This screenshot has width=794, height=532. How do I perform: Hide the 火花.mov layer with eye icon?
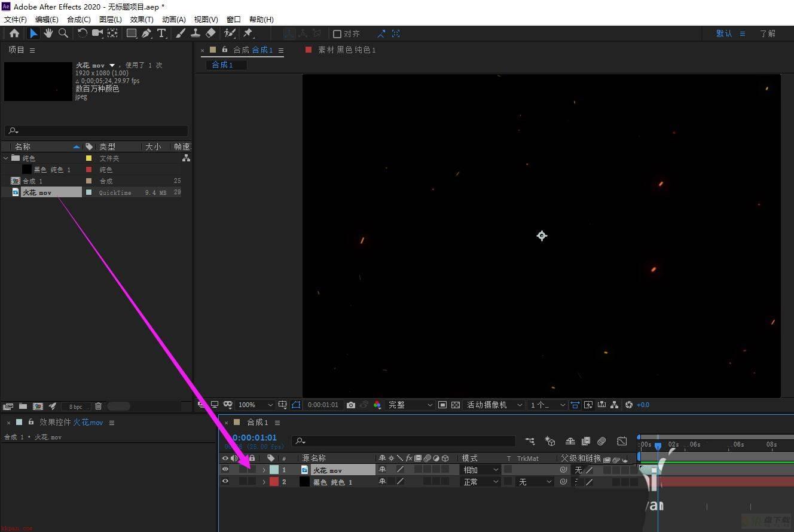(x=225, y=470)
